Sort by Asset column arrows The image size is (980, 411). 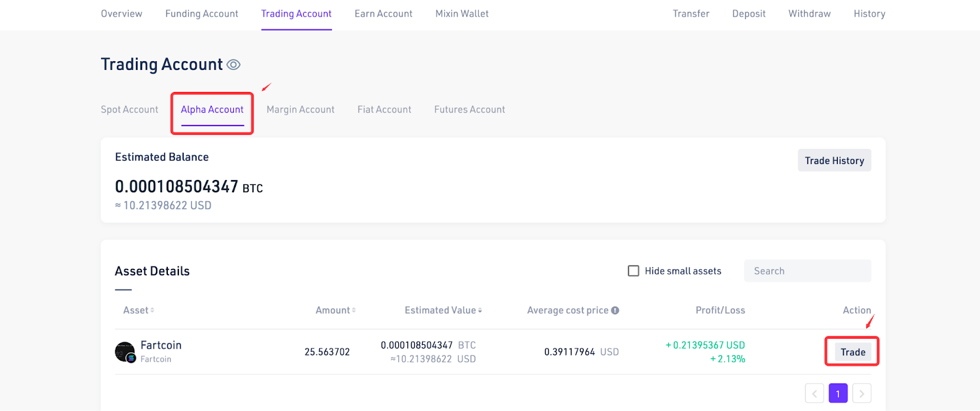[153, 311]
